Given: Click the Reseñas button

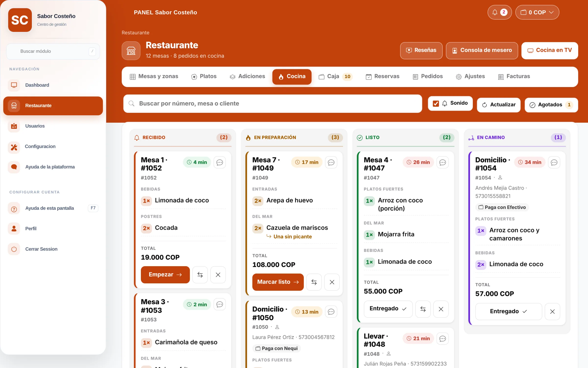Looking at the screenshot, I should tap(421, 51).
